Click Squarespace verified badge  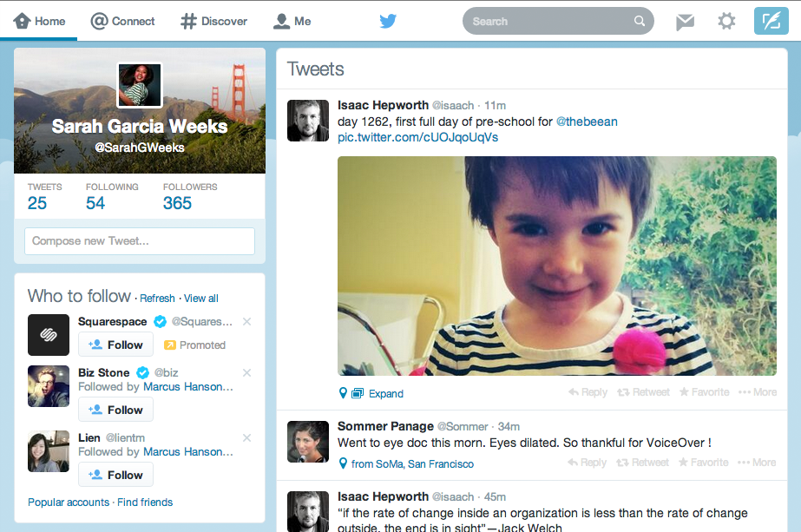(x=160, y=321)
